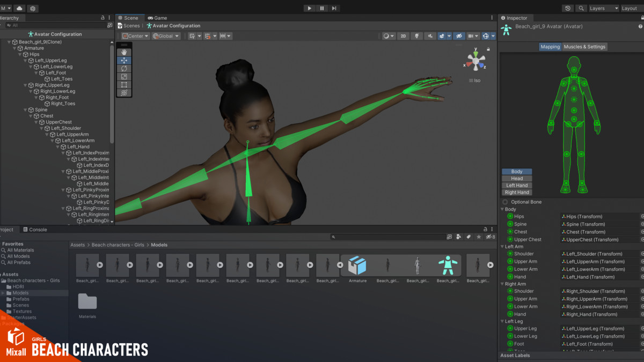Open Muscles & Settings tab

[x=584, y=47]
